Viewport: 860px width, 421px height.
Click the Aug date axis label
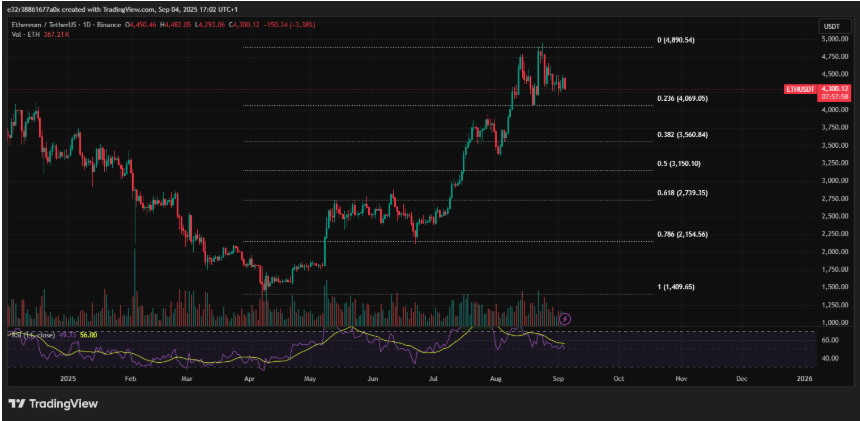pyautogui.click(x=496, y=378)
